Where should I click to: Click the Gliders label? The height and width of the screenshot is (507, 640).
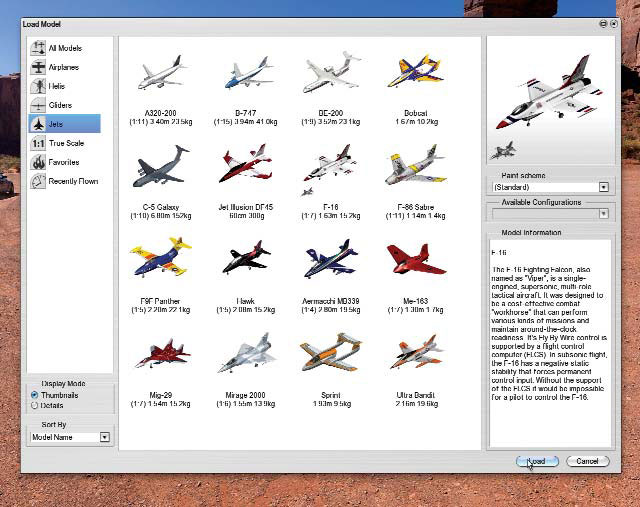pos(60,105)
